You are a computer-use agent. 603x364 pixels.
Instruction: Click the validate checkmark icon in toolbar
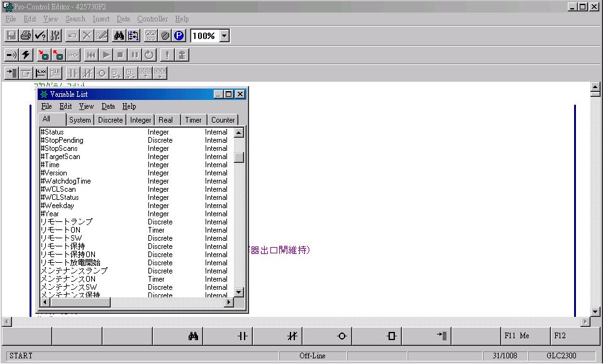pyautogui.click(x=40, y=36)
